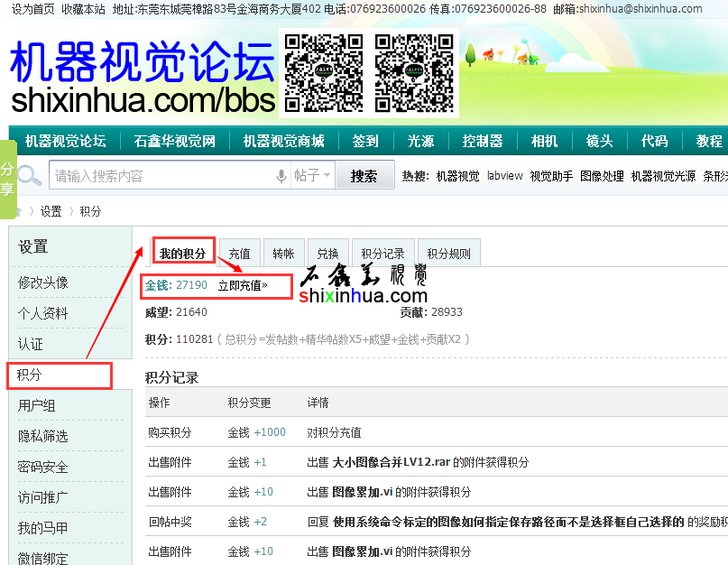The width and height of the screenshot is (728, 565).
Task: Click the 立即充值 recharge link
Action: point(243,285)
